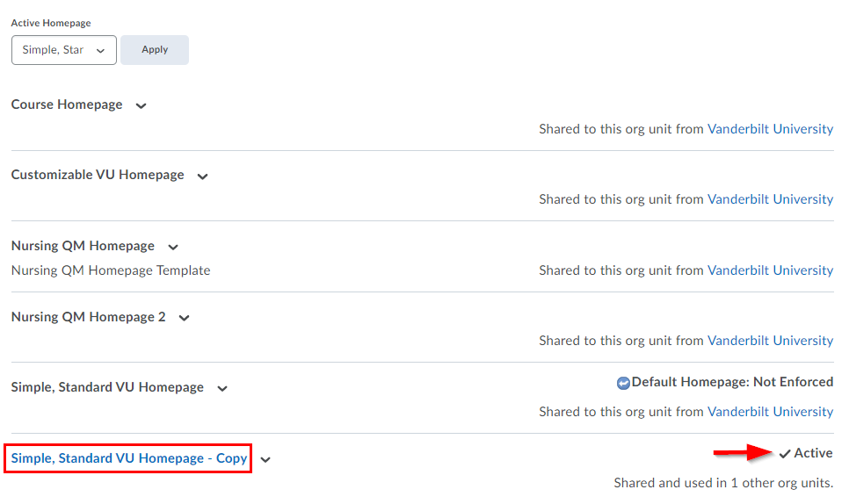The height and width of the screenshot is (504, 849).
Task: Open Vanderbilt University link for Course Homepage
Action: click(x=770, y=129)
